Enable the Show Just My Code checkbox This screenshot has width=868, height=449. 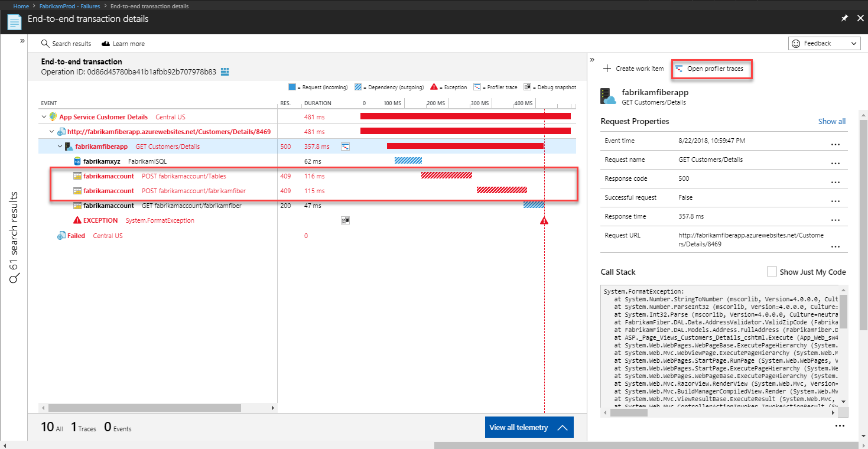point(771,271)
